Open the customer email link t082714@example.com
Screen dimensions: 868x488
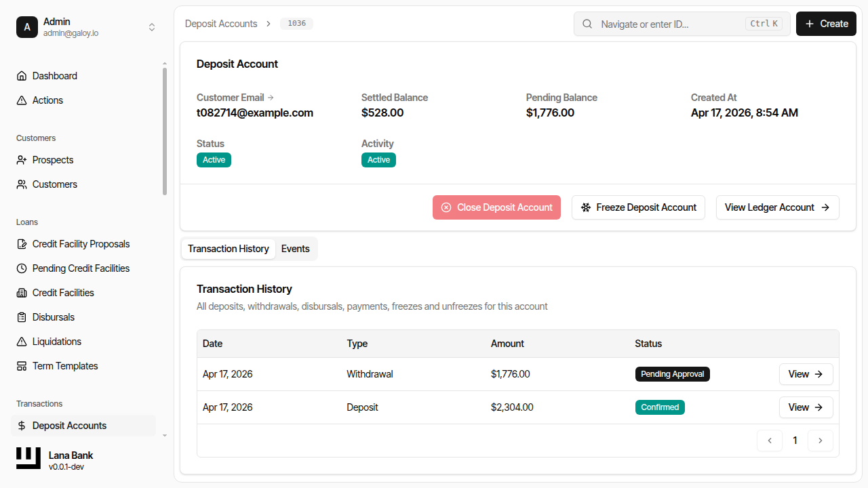(255, 113)
